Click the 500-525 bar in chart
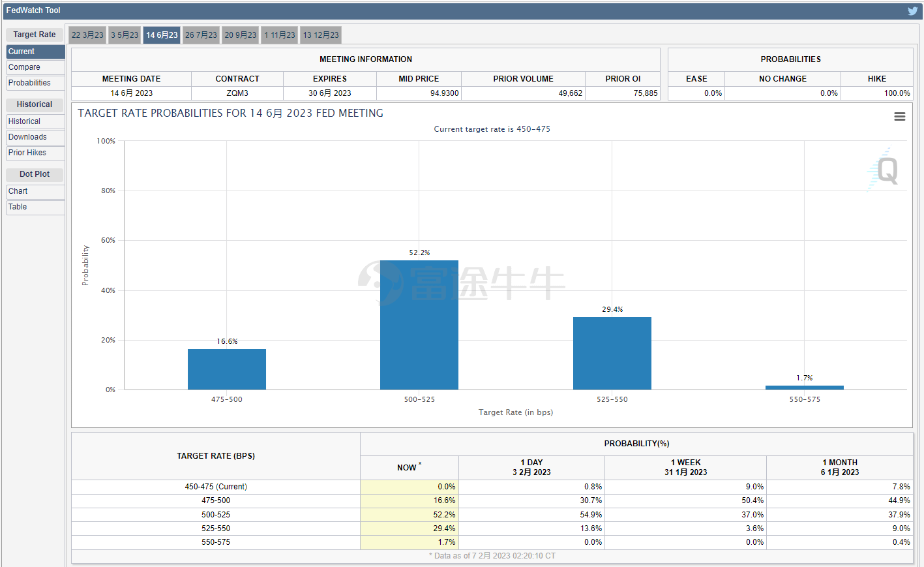The height and width of the screenshot is (567, 924). (x=419, y=325)
